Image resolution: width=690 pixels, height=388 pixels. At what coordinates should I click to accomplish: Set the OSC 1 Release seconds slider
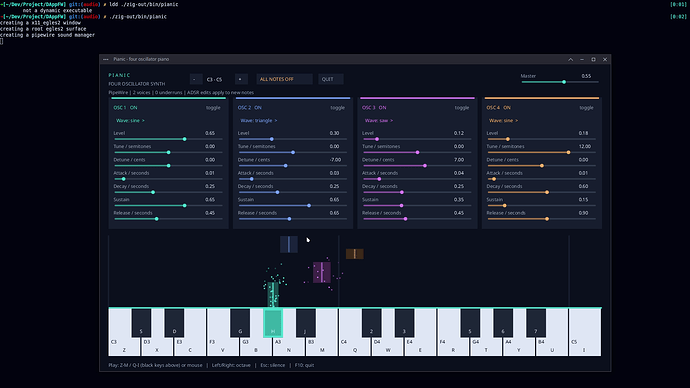[x=168, y=219]
